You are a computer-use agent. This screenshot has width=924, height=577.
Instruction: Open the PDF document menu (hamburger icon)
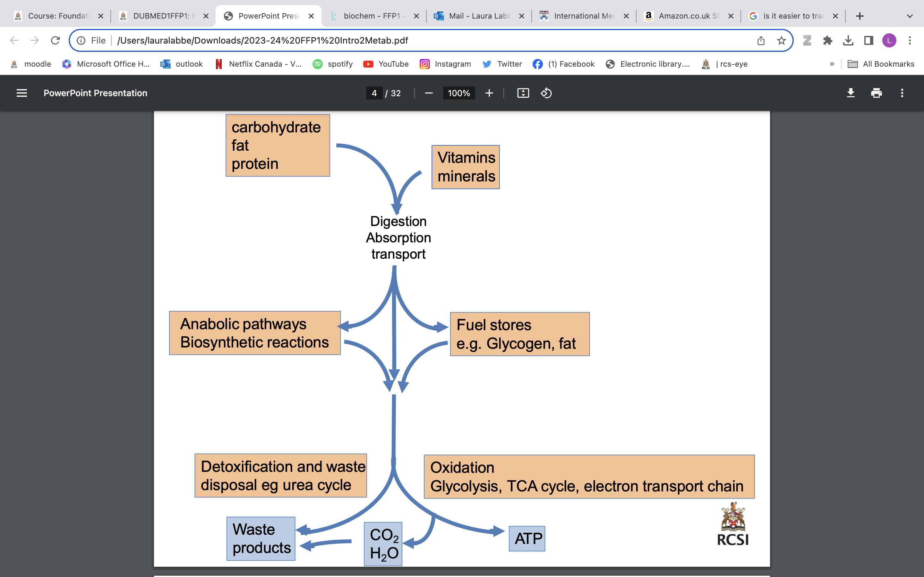point(22,93)
